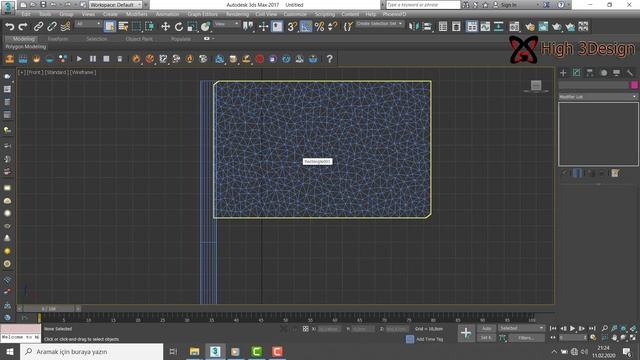Open the PhoenixFD menu
The width and height of the screenshot is (640, 360).
click(x=394, y=14)
